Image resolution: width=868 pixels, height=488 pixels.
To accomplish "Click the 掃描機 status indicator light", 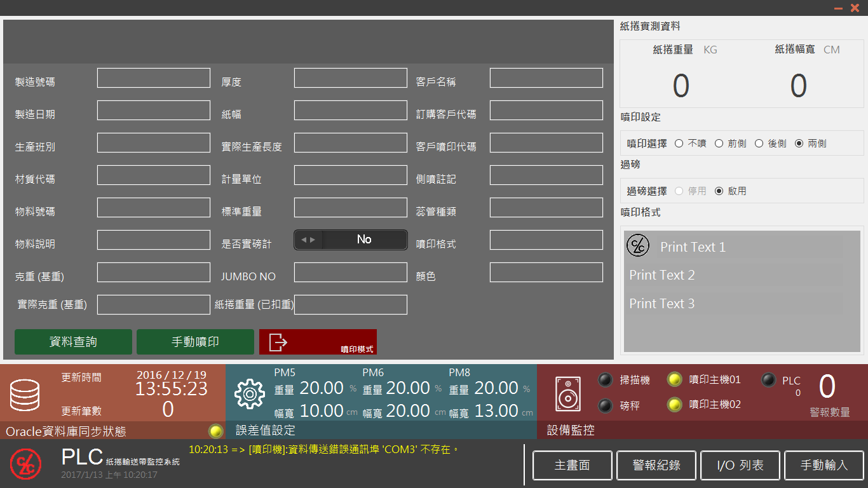I will coord(606,380).
